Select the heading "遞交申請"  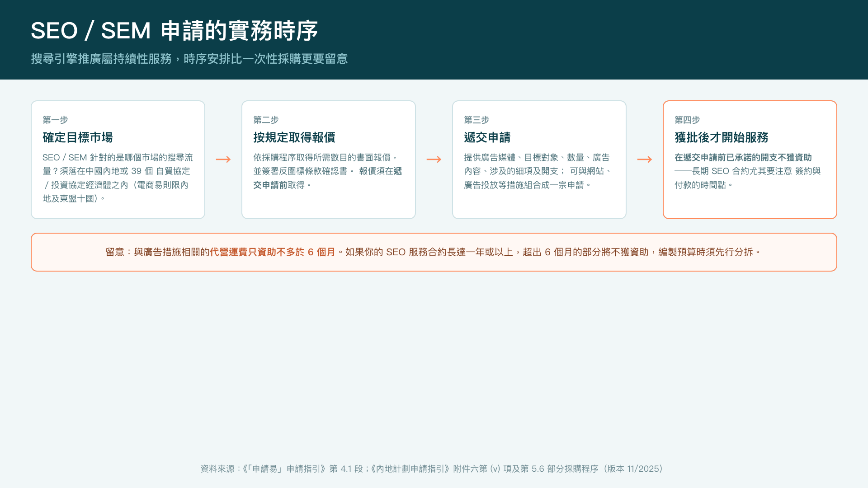pos(487,137)
